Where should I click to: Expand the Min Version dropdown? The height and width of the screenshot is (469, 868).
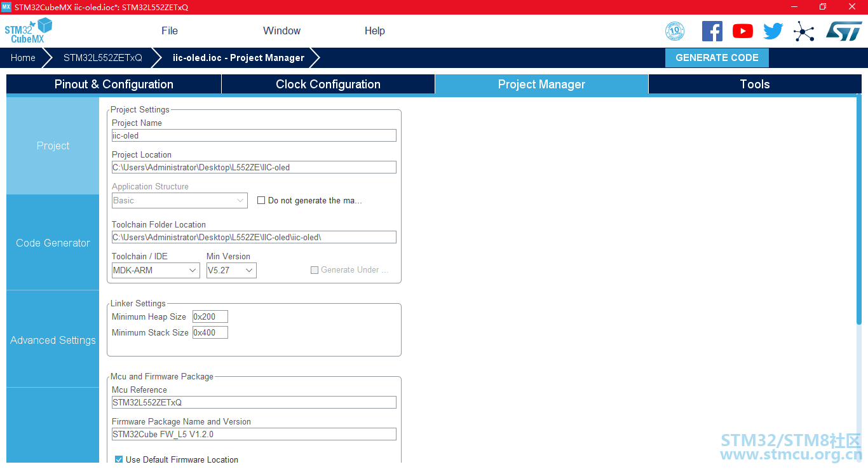click(x=231, y=270)
